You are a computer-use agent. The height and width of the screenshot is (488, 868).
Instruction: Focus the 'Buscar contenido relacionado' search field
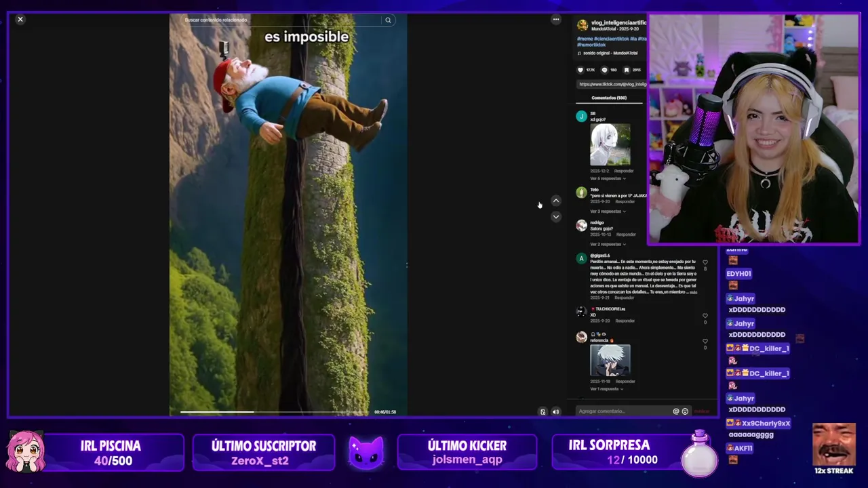(x=281, y=20)
